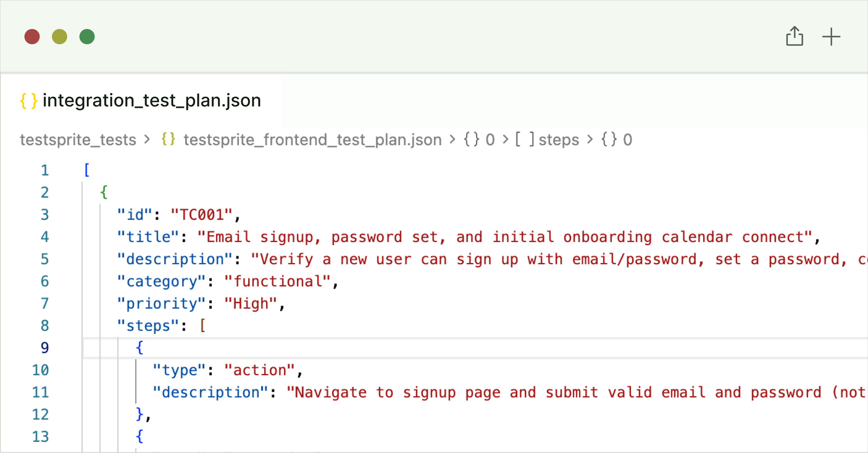Screen dimensions: 868x453
Task: Click the "TC001" value
Action: (x=202, y=215)
